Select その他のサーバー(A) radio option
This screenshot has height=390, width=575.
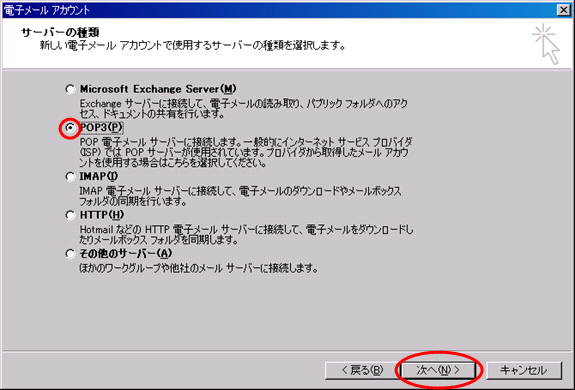pyautogui.click(x=70, y=254)
